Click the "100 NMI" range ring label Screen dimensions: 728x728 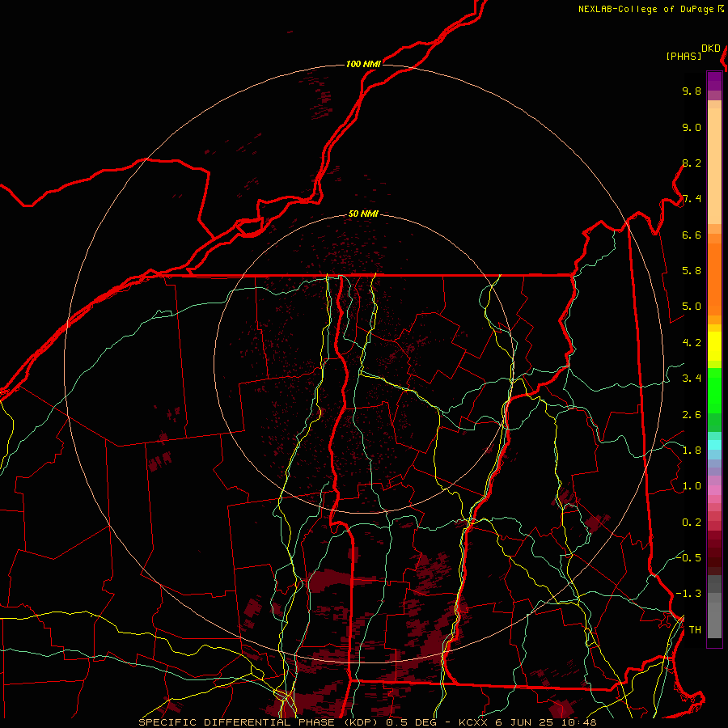(x=363, y=64)
